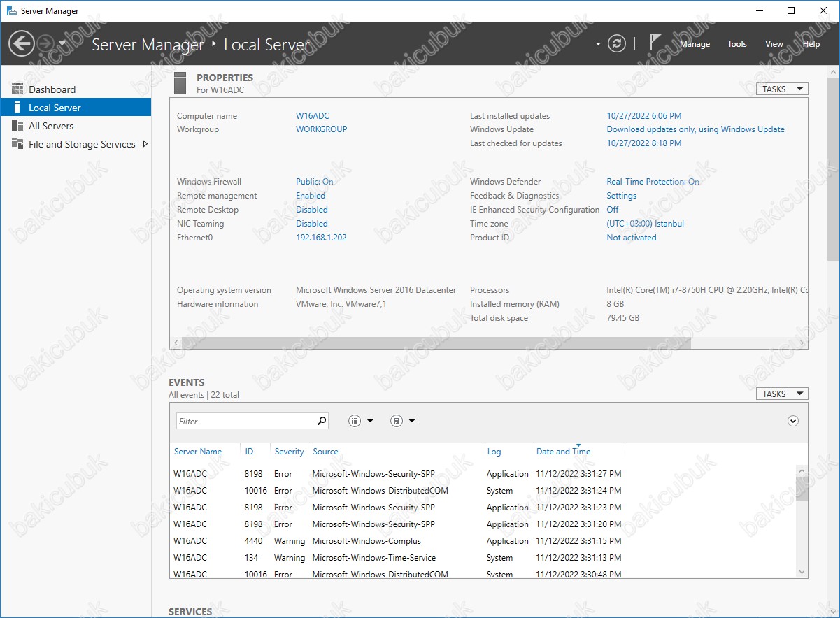
Task: Click the Not activated Product ID link
Action: click(x=632, y=238)
